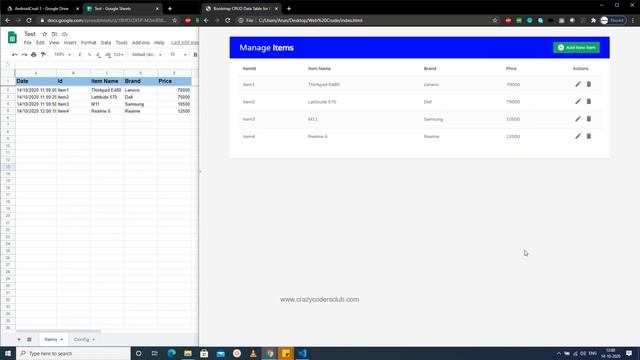Click the docs.google.com address bar
640x360 pixels.
click(107, 20)
